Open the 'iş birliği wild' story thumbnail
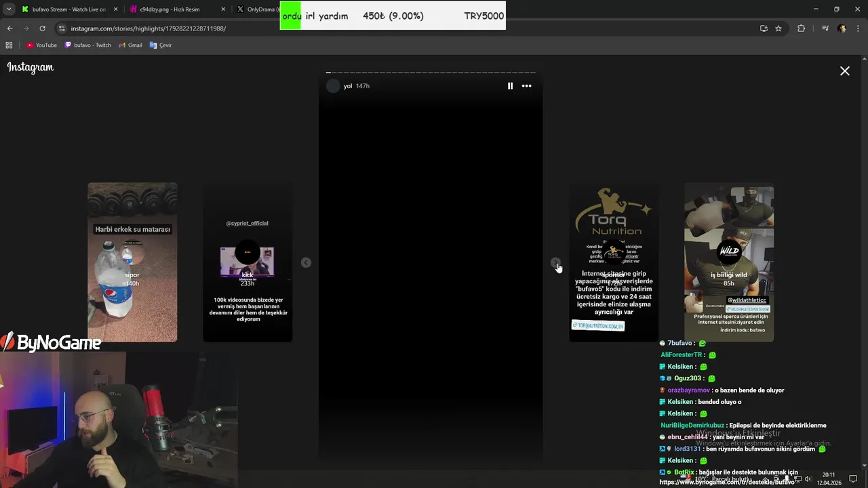This screenshot has height=488, width=868. 729,262
